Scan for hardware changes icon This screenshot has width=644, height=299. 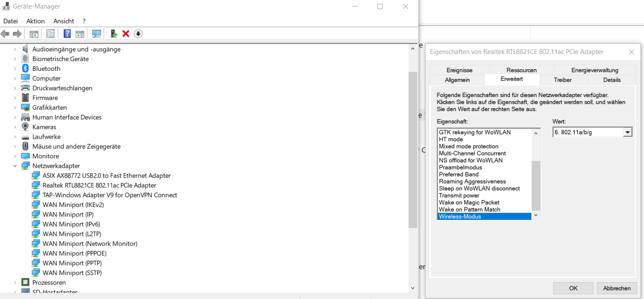[x=97, y=34]
